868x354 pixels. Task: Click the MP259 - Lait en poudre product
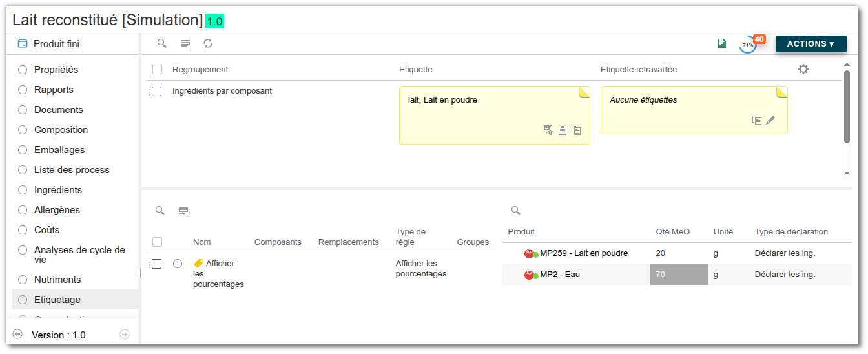[x=584, y=253]
